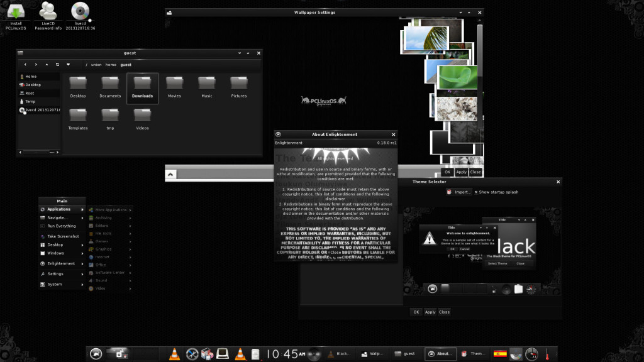Click the Import... button in Theme Selector
This screenshot has height=362, width=644.
(458, 192)
